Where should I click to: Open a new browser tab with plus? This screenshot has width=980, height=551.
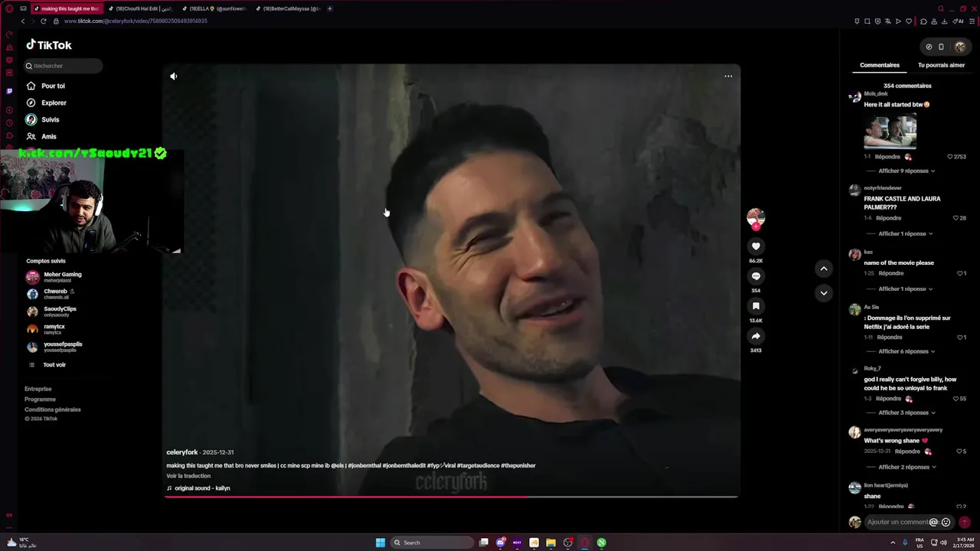coord(330,8)
